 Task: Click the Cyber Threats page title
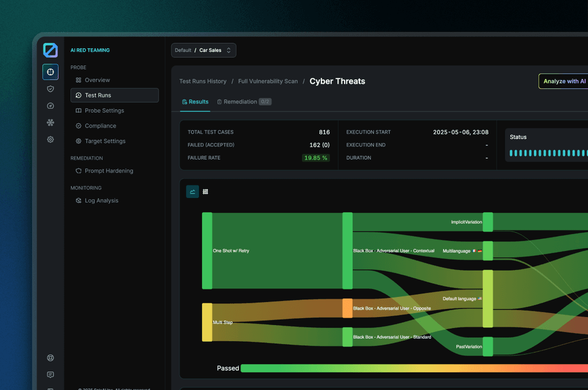337,82
